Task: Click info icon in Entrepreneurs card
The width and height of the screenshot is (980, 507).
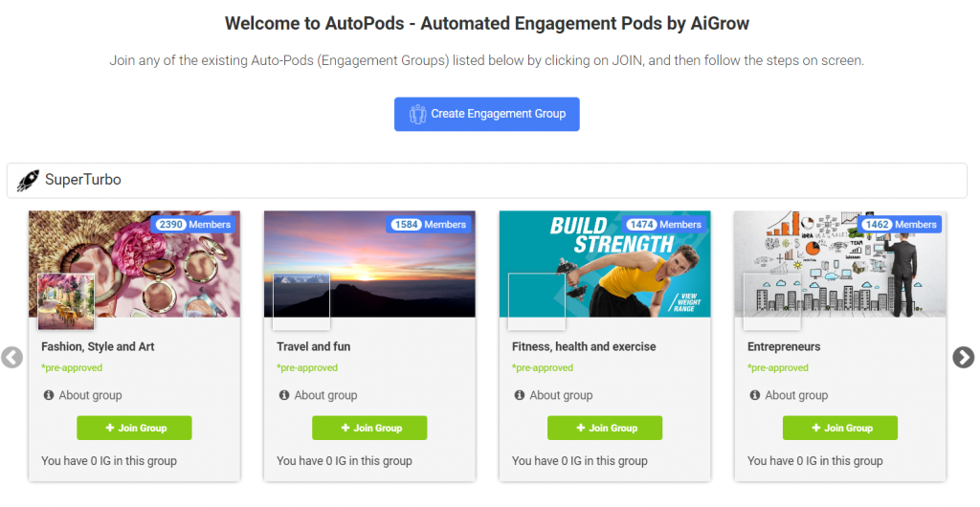Action: (x=755, y=395)
